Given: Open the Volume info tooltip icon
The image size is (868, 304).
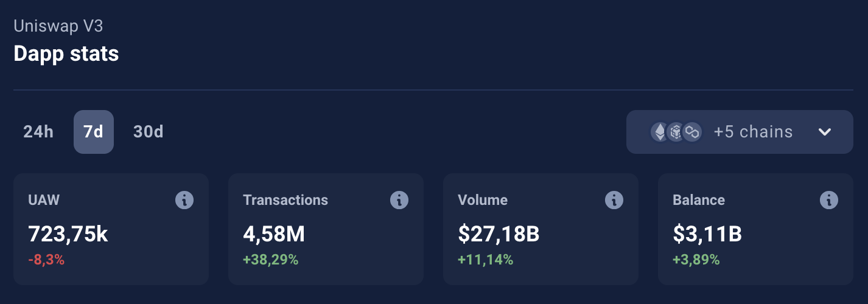Looking at the screenshot, I should click(614, 200).
